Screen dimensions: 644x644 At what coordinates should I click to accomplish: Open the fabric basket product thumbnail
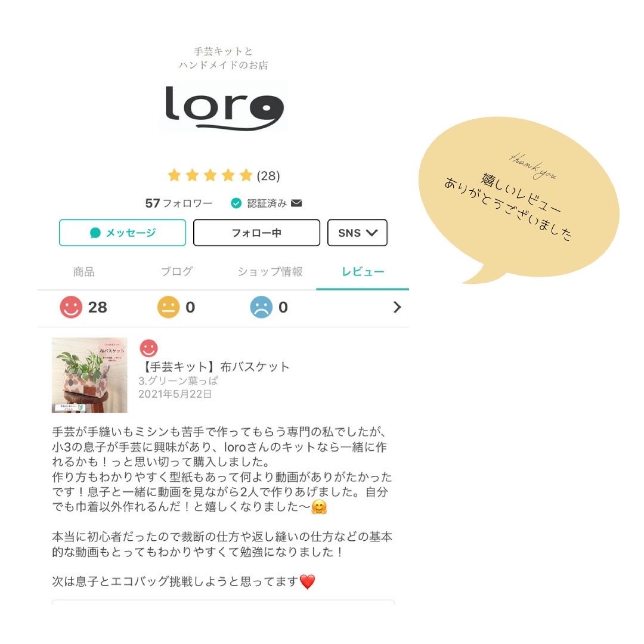tap(89, 375)
